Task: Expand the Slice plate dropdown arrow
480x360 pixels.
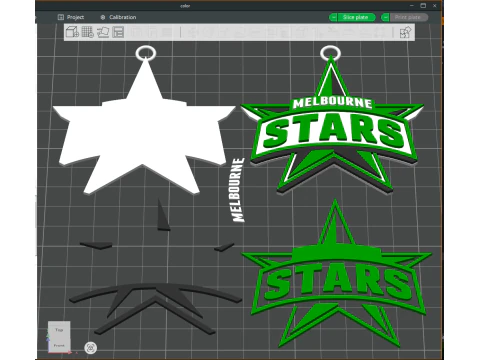Action: tap(333, 17)
